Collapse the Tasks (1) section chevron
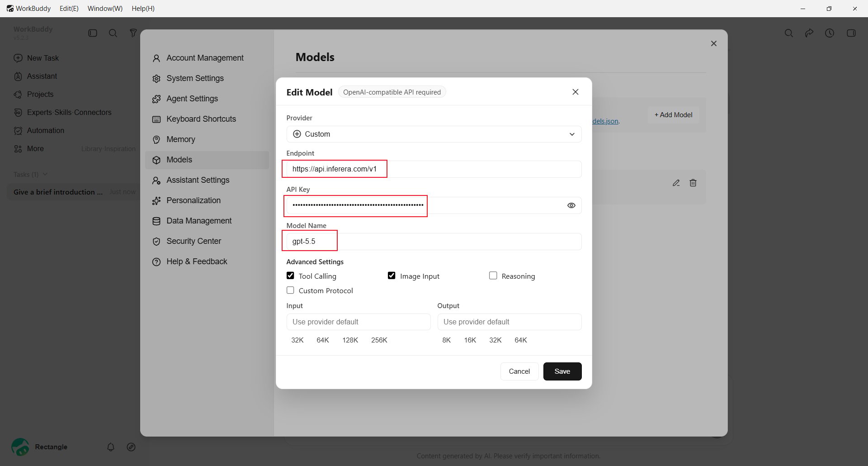This screenshot has width=868, height=466. (x=45, y=174)
